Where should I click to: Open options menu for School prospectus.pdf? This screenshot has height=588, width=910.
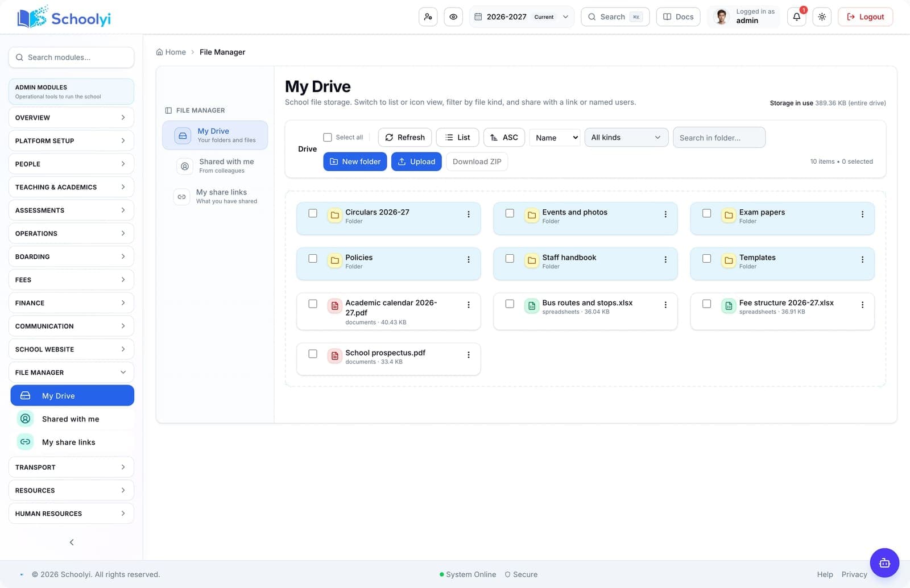(x=469, y=355)
